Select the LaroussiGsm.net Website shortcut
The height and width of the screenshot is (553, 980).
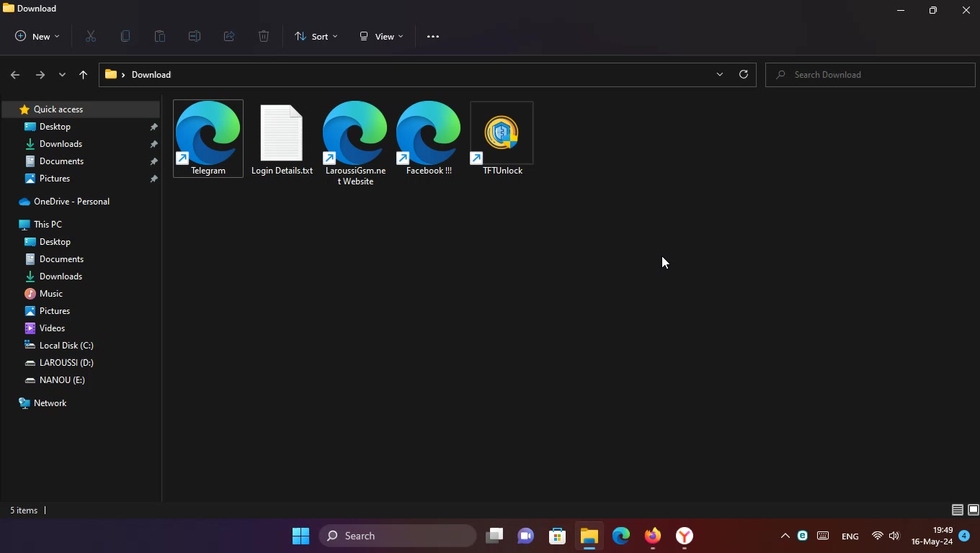point(355,144)
